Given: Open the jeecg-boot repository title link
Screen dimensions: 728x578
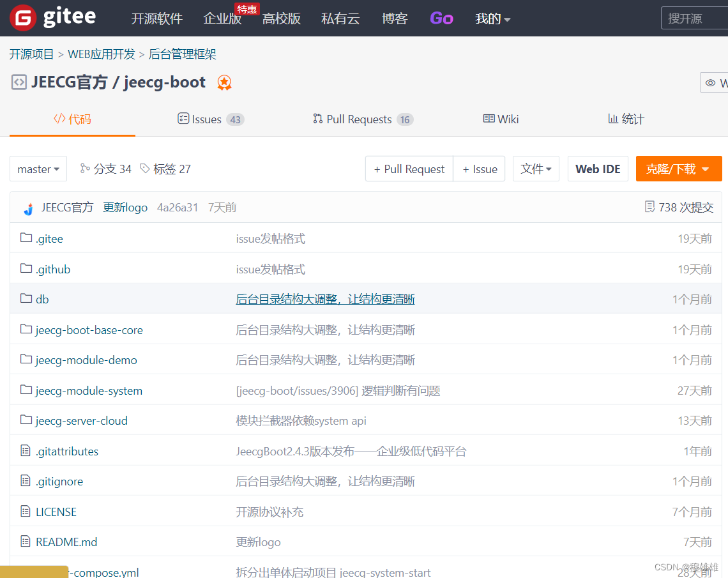Looking at the screenshot, I should pos(165,82).
